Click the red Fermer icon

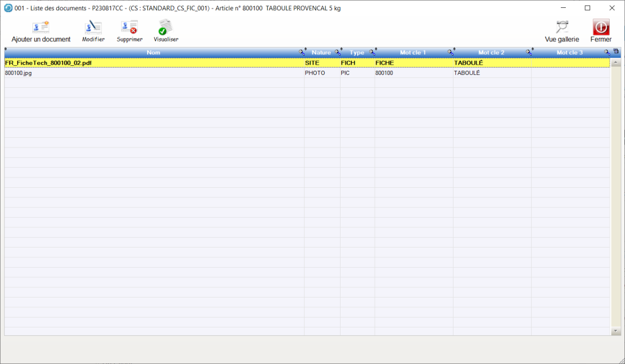click(x=601, y=27)
